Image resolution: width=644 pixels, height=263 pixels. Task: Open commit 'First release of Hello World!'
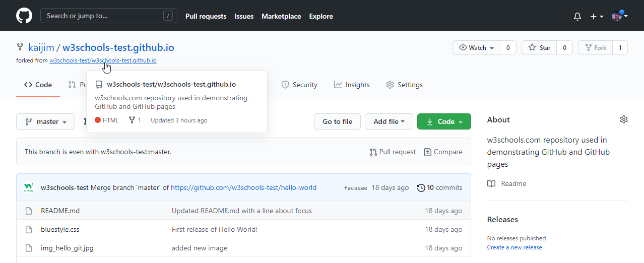click(x=215, y=229)
